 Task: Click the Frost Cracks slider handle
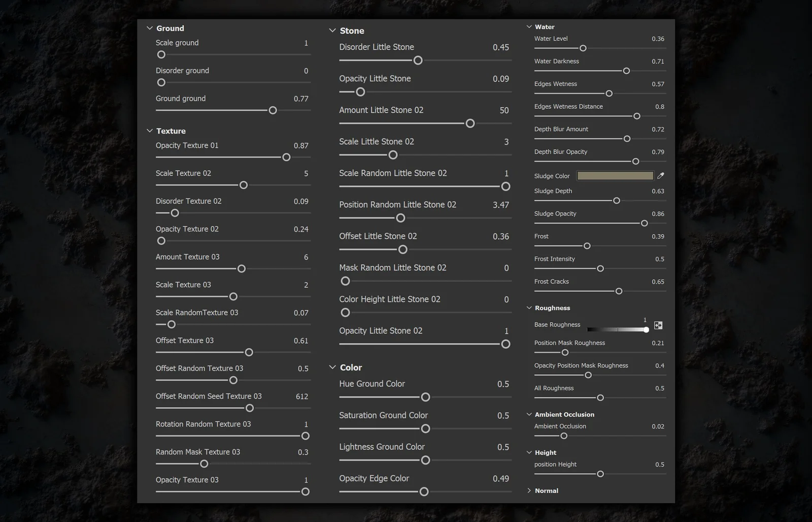click(619, 291)
